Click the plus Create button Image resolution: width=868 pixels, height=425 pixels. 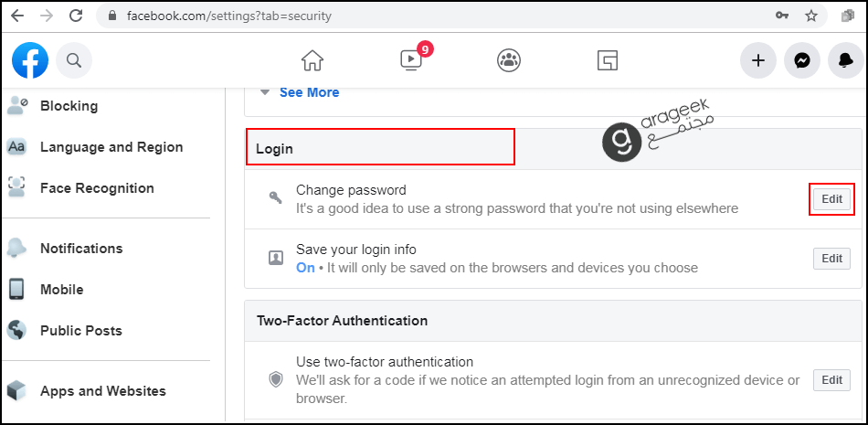coord(757,59)
